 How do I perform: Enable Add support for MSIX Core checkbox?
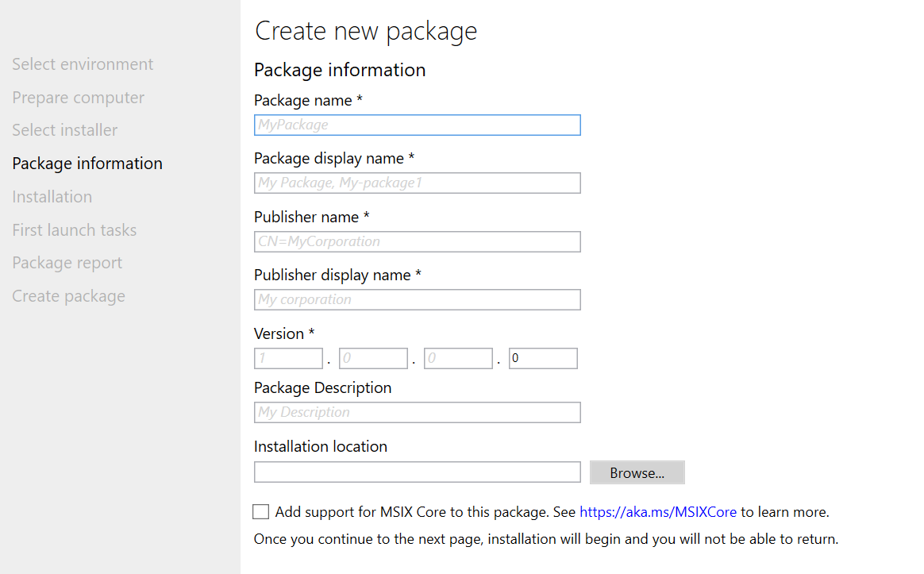260,511
